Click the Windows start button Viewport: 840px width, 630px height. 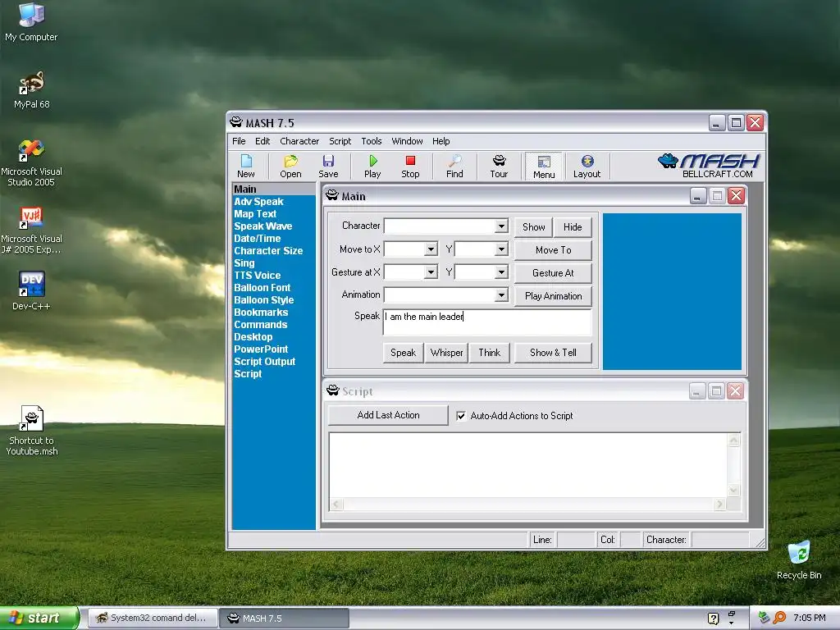(x=39, y=618)
